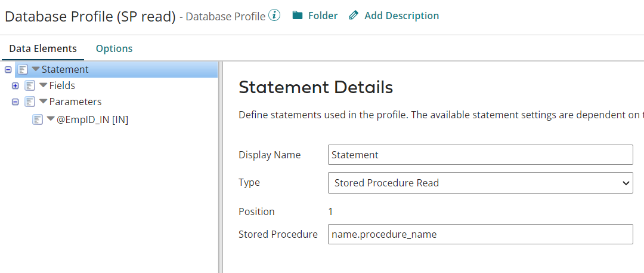Viewport: 644px width, 273px height.
Task: Open the Statement node action arrow menu
Action: (36, 69)
